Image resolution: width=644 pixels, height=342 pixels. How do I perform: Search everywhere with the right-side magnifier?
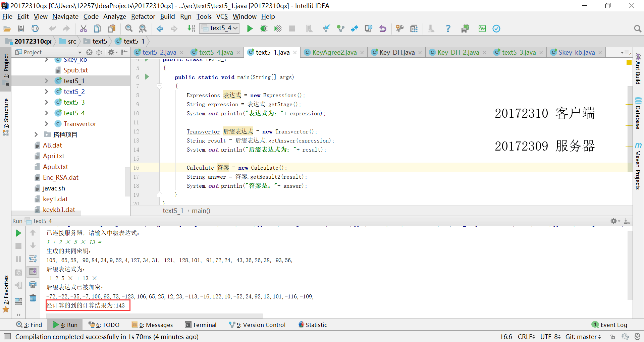coord(638,29)
